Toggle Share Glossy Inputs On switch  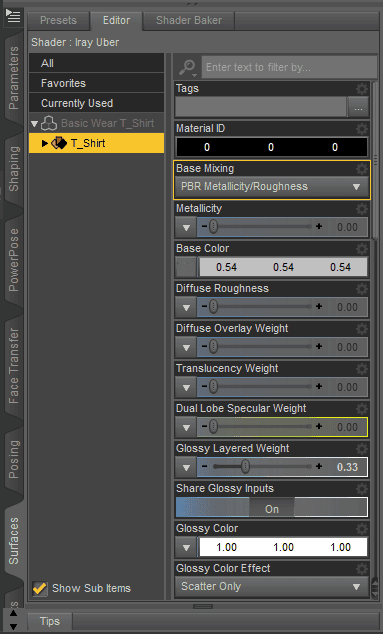[x=272, y=508]
